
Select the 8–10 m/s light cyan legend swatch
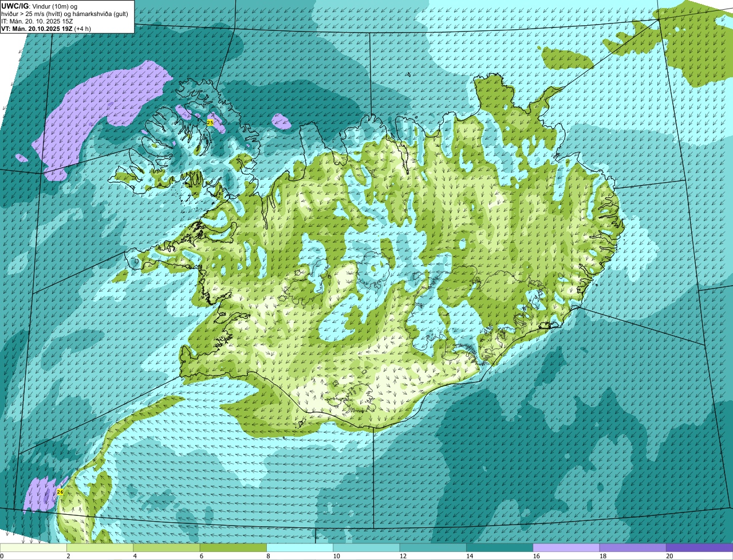pyautogui.click(x=300, y=547)
